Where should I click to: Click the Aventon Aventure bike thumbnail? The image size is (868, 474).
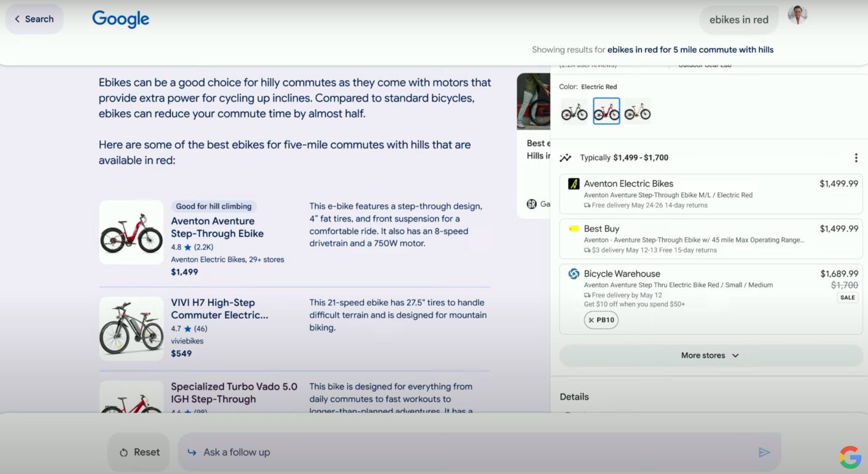(x=131, y=233)
